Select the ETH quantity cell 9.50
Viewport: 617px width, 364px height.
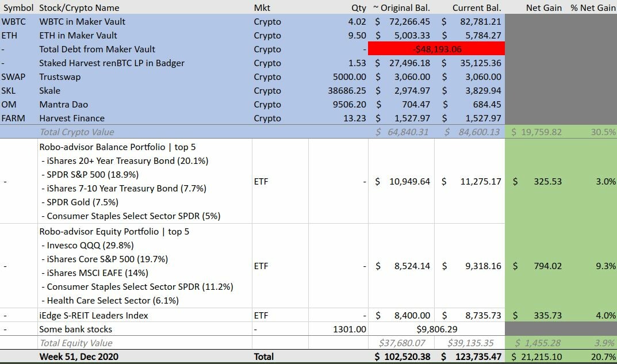point(356,36)
